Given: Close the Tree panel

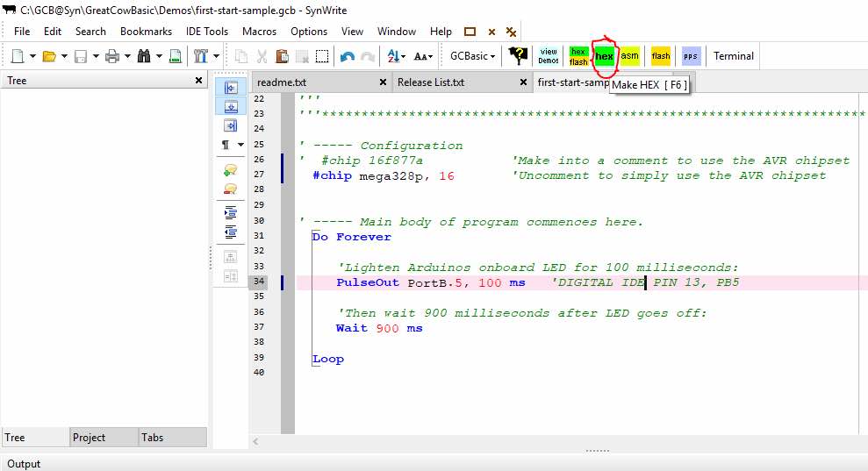Looking at the screenshot, I should click(x=198, y=80).
